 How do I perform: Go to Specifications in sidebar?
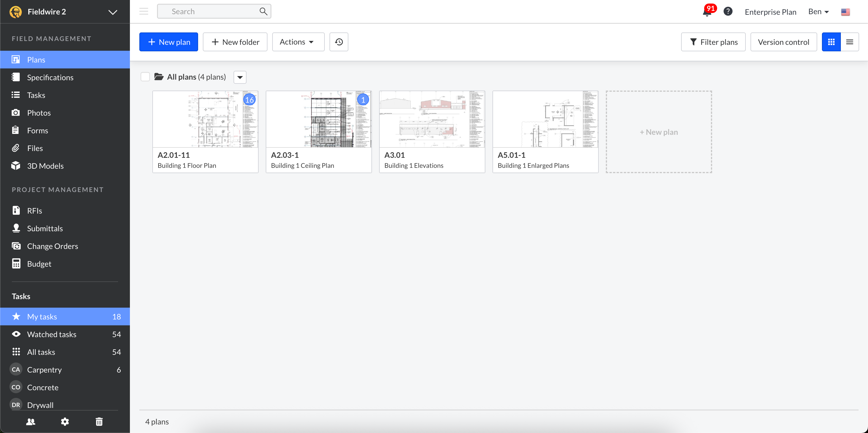coord(50,78)
